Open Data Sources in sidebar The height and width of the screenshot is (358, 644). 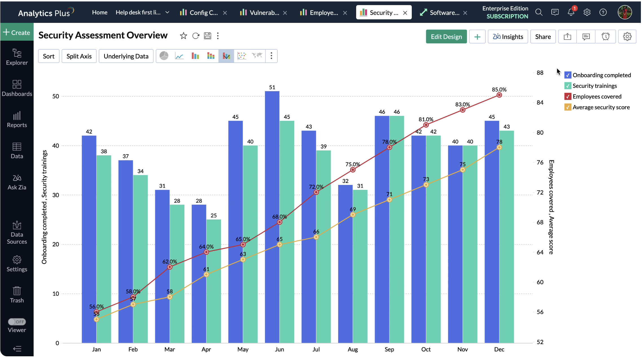click(x=17, y=233)
